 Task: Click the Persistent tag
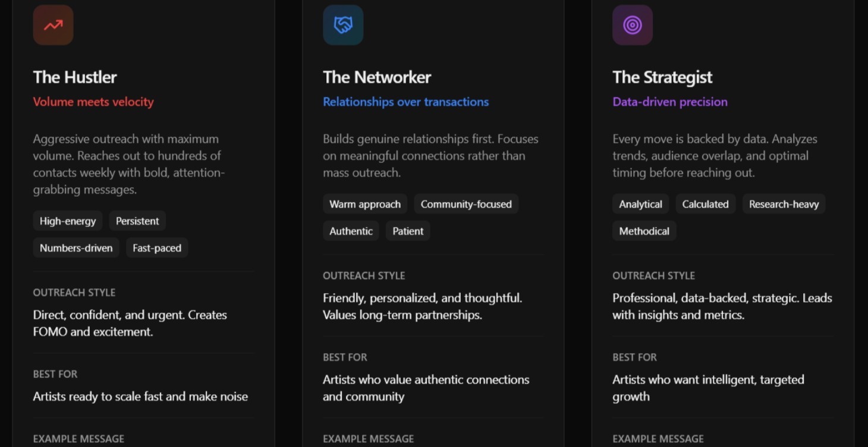tap(137, 221)
